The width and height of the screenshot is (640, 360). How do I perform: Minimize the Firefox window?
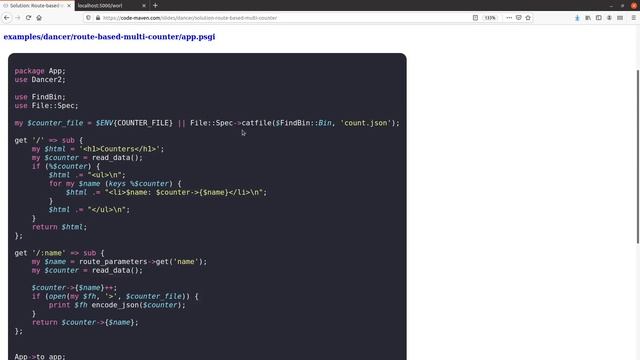[611, 6]
